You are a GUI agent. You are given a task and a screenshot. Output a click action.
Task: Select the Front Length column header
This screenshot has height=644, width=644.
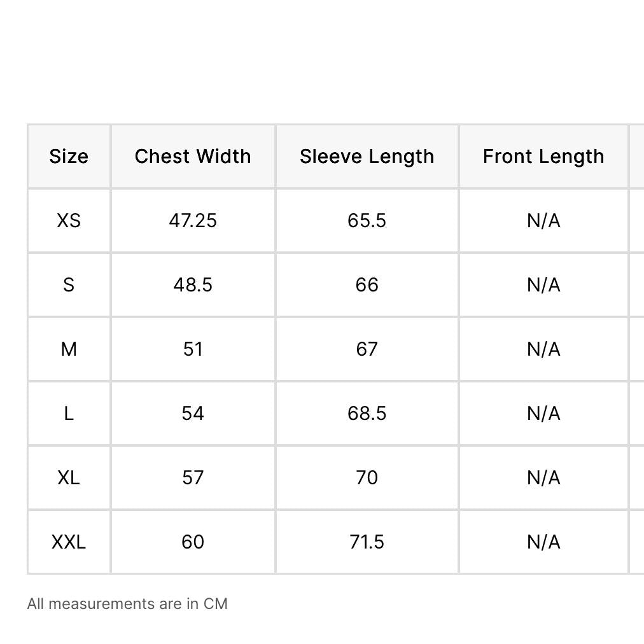[544, 157]
